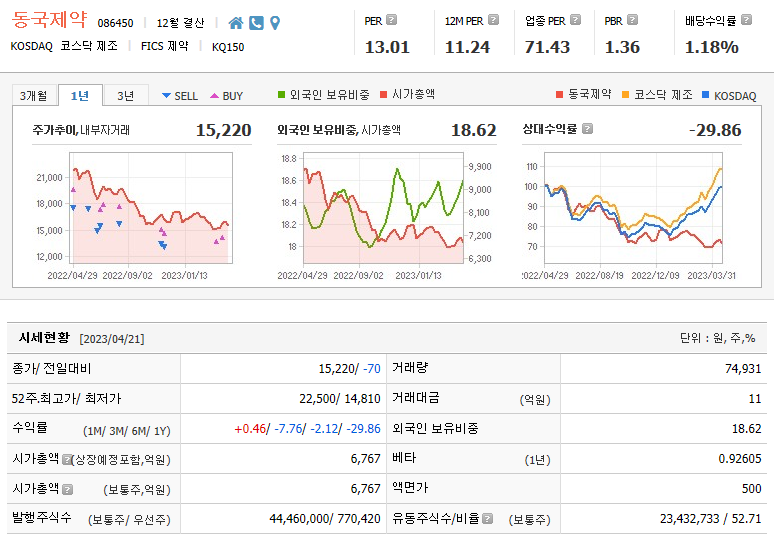Click the pink BUY triangle legend marker
This screenshot has width=774, height=541.
[214, 95]
